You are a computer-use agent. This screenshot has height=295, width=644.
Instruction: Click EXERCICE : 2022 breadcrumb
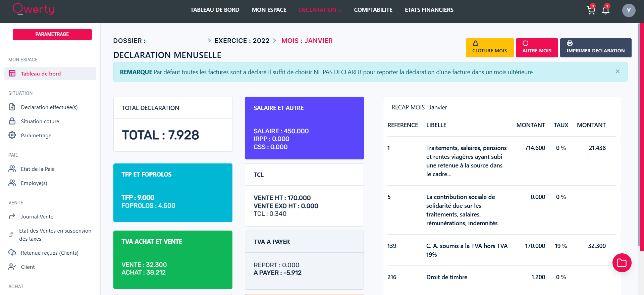pos(242,41)
